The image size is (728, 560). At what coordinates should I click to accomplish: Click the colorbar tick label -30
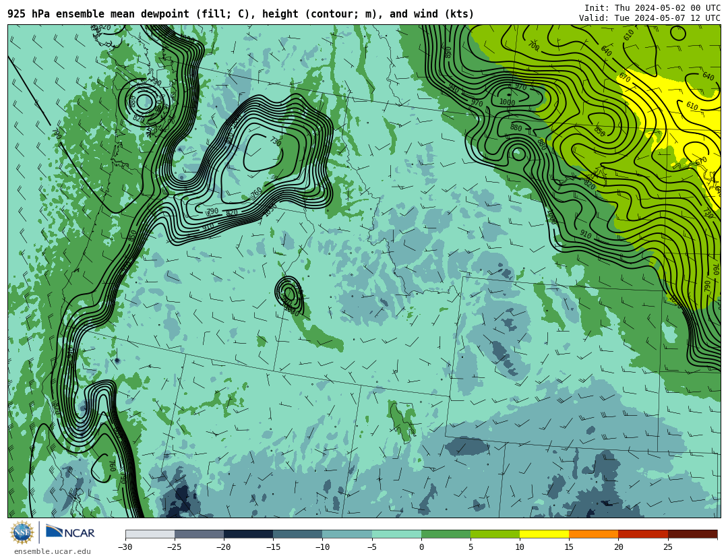pyautogui.click(x=125, y=547)
